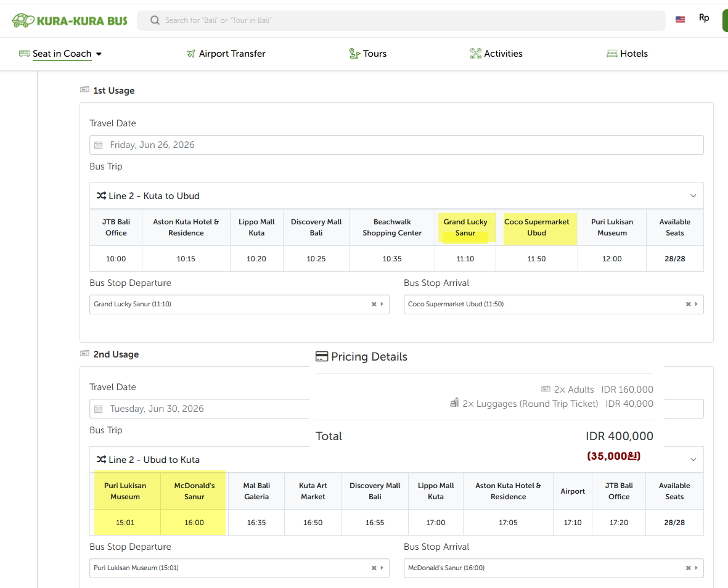Click the Hotels bed icon
The image size is (728, 588).
click(612, 54)
